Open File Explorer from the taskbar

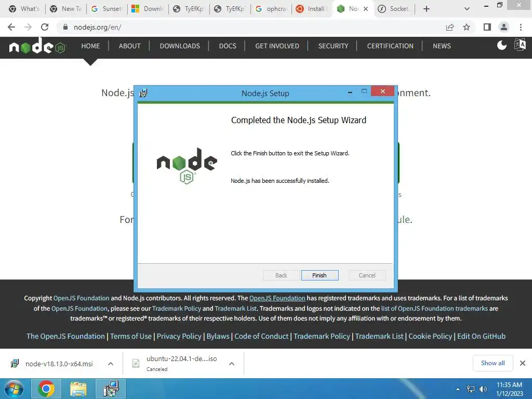click(x=78, y=389)
